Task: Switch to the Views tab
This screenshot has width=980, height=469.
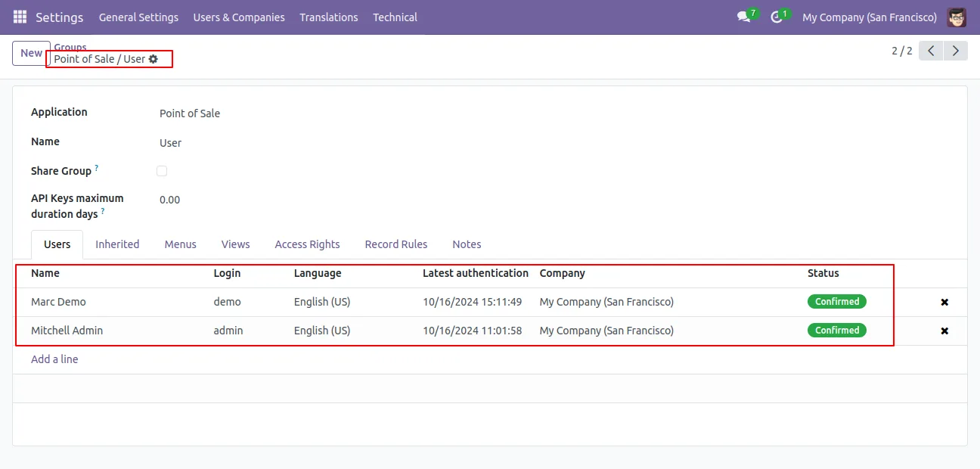Action: [236, 244]
